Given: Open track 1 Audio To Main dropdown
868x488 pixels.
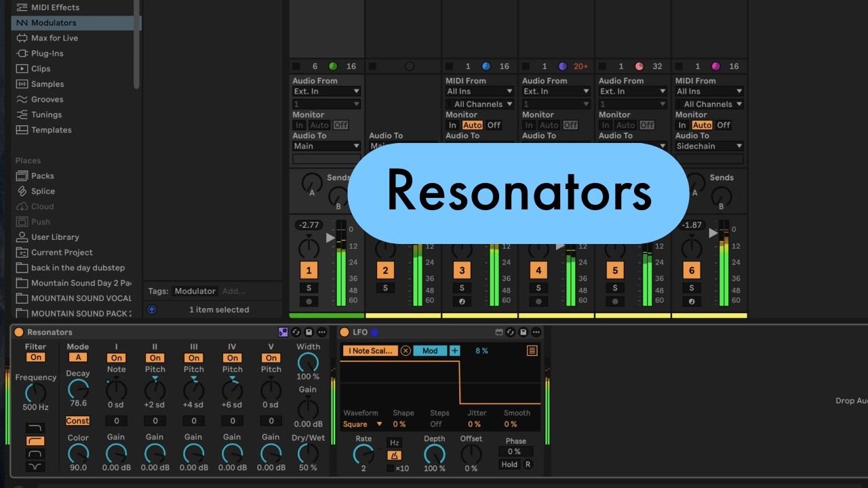Looking at the screenshot, I should tap(327, 146).
